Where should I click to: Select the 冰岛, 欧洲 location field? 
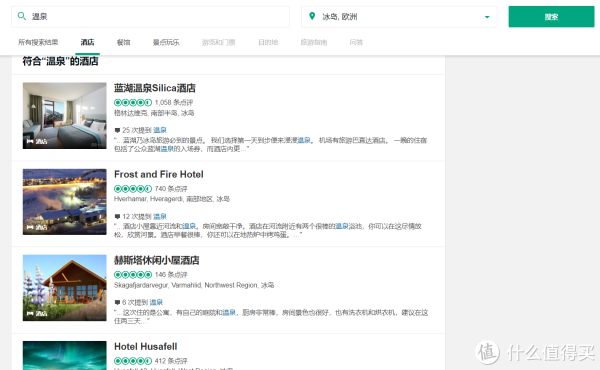click(399, 16)
